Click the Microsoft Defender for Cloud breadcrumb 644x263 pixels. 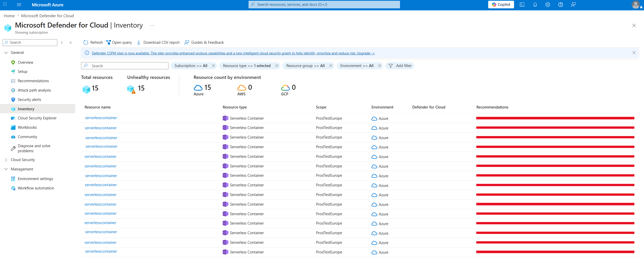pos(48,16)
